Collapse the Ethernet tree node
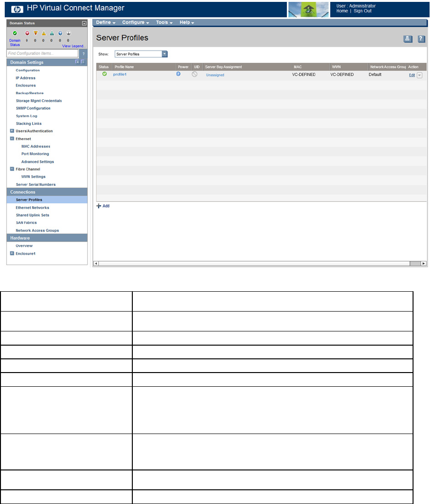 pos(12,139)
